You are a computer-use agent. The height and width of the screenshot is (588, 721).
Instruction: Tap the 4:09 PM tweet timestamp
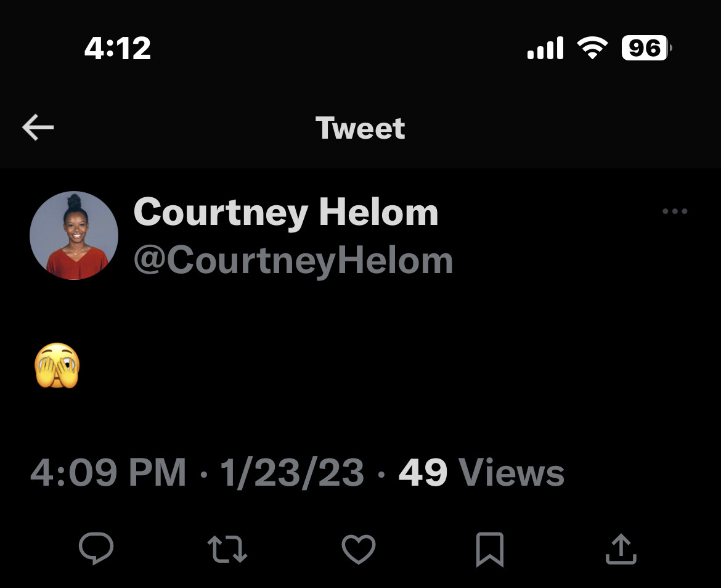pos(108,473)
